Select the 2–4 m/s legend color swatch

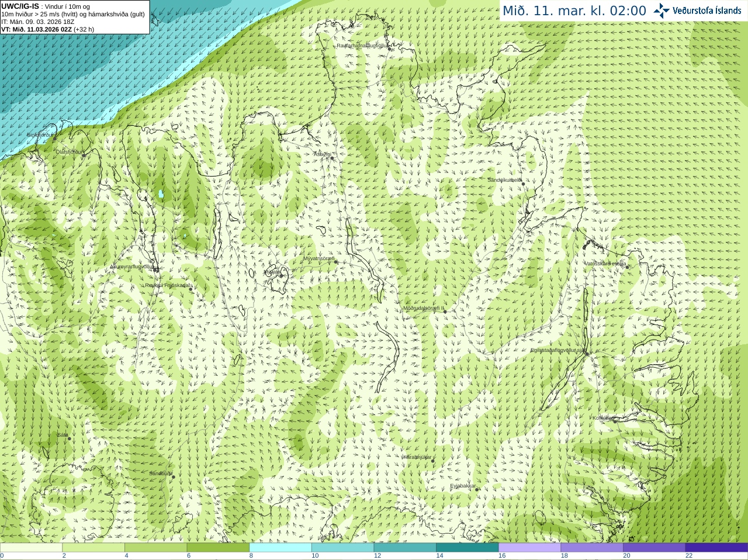pos(93,548)
